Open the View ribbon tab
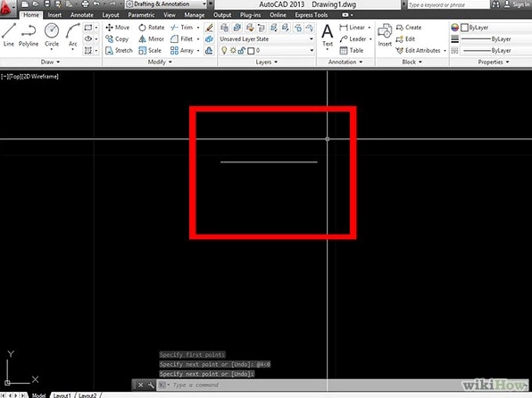This screenshot has width=532, height=398. click(x=170, y=15)
